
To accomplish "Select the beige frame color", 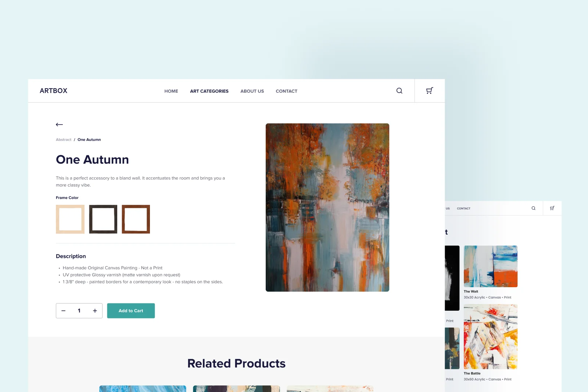I will click(x=70, y=219).
